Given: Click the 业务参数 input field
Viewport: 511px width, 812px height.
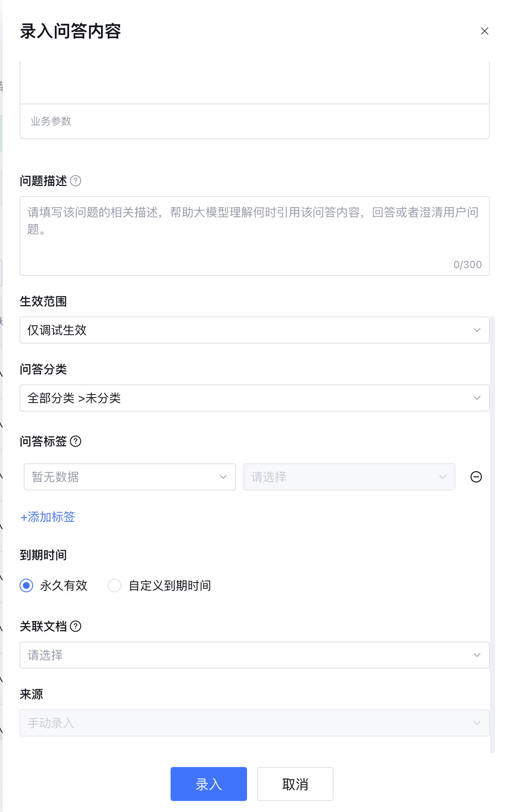Looking at the screenshot, I should tap(254, 121).
